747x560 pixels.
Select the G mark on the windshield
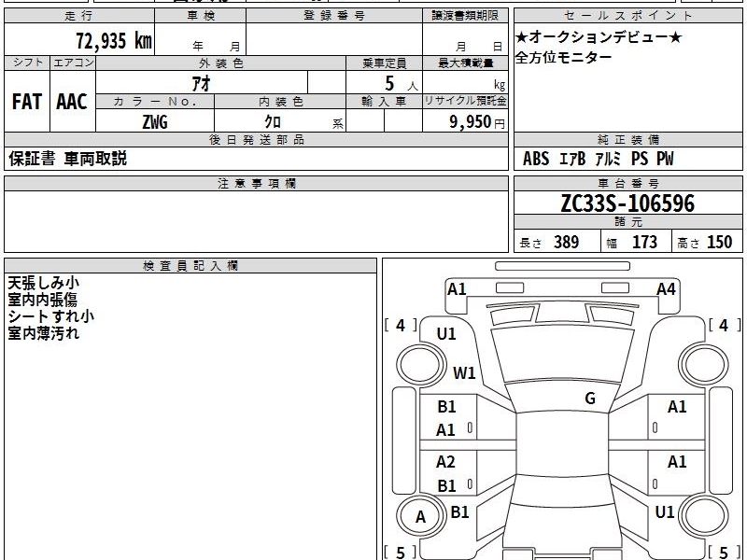click(x=590, y=399)
